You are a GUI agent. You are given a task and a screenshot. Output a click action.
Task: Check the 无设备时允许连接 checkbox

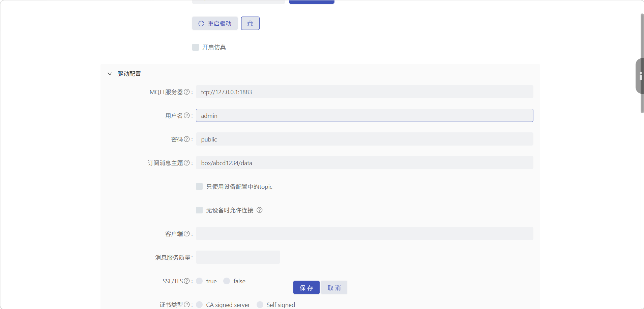tap(199, 210)
